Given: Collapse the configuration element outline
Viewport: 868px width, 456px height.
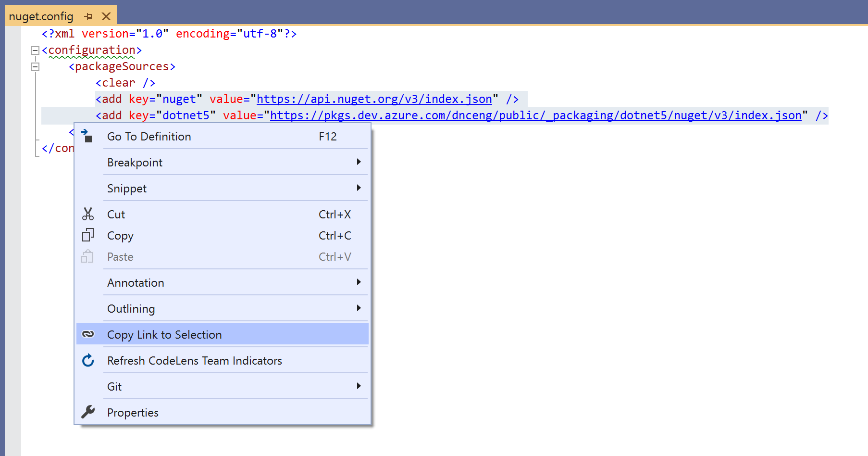Looking at the screenshot, I should [35, 51].
